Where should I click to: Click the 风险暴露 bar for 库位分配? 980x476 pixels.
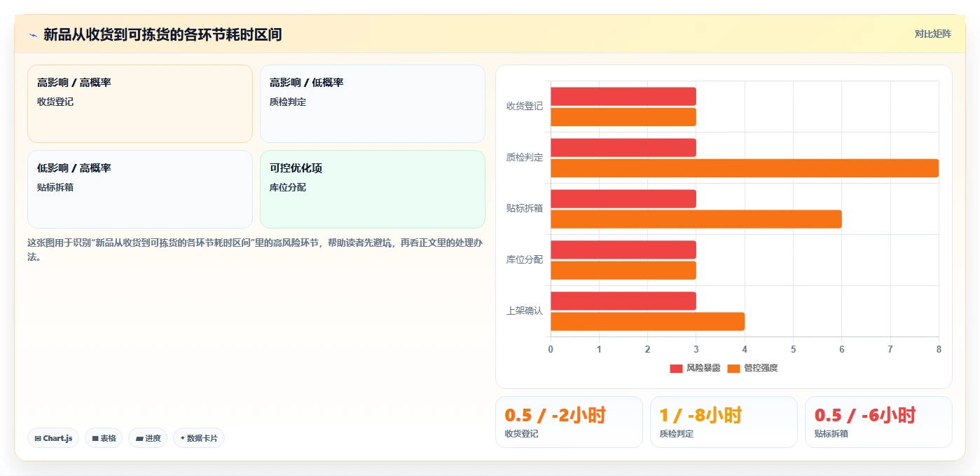click(x=623, y=250)
